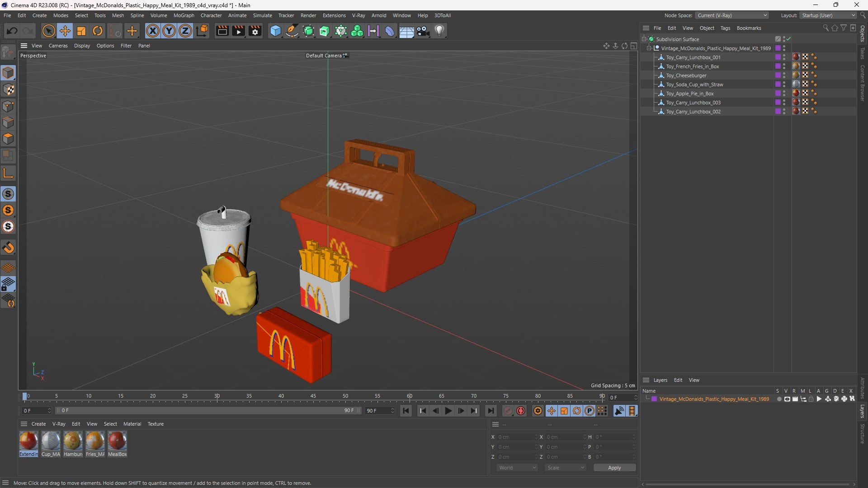Click the Layers panel Edit menu

pyautogui.click(x=678, y=380)
